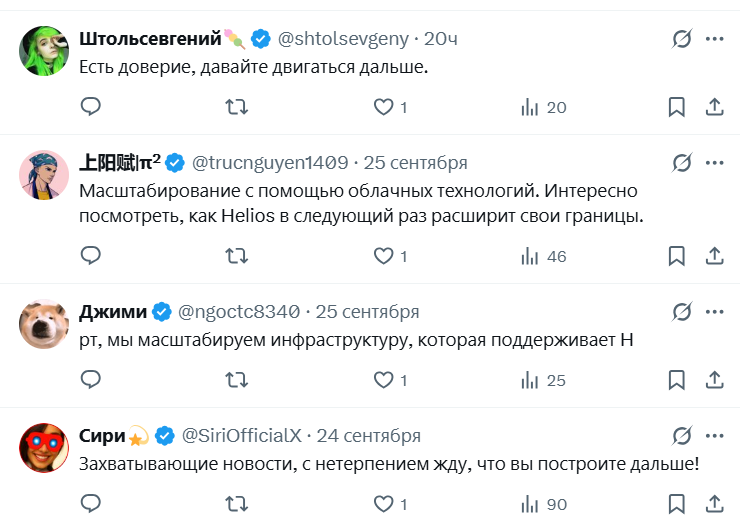Screen dimensions: 740x524
Task: Retweet Джими's reply
Action: (x=237, y=380)
